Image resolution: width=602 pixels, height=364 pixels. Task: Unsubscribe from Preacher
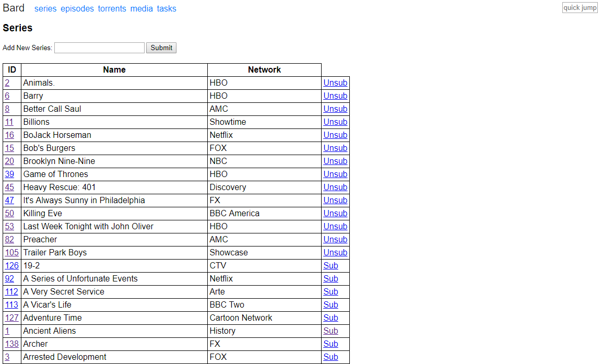coord(335,239)
